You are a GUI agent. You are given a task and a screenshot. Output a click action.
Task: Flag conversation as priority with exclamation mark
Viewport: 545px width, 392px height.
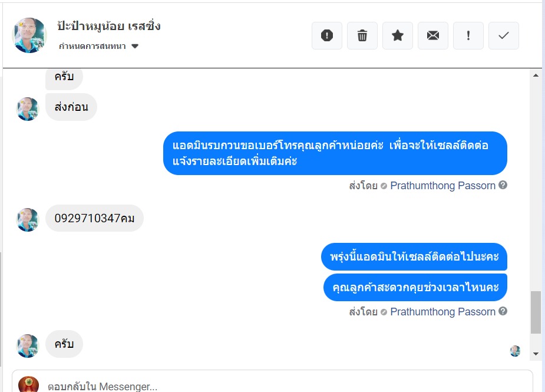[468, 35]
